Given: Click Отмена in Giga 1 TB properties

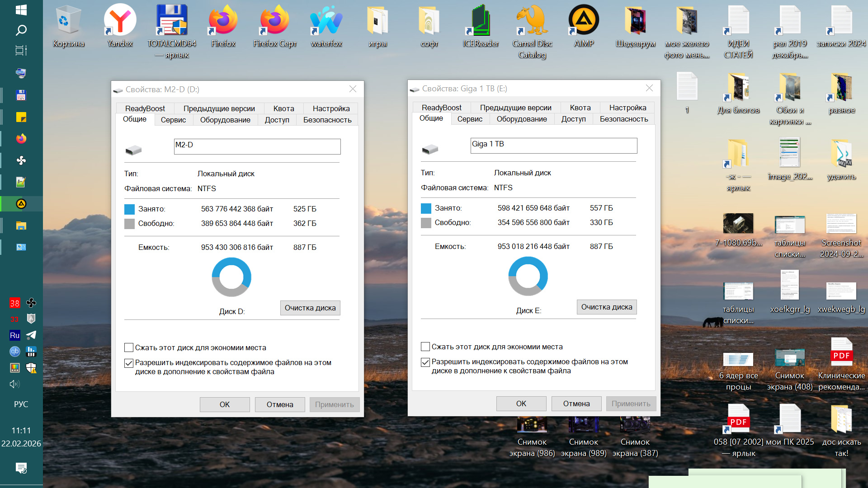Looking at the screenshot, I should pyautogui.click(x=576, y=404).
